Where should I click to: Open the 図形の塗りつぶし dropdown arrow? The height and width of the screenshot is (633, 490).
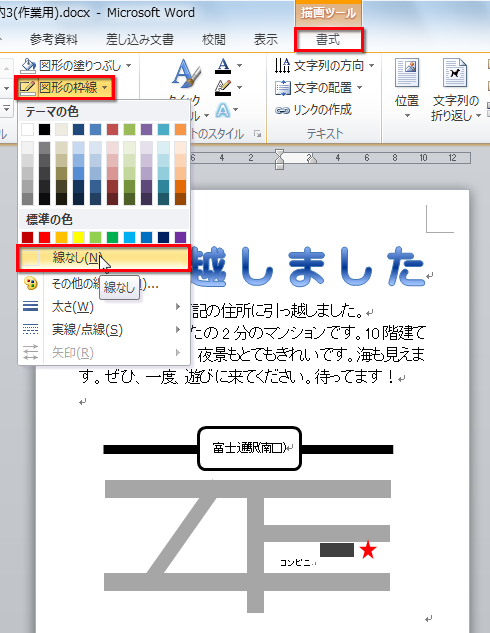click(128, 65)
